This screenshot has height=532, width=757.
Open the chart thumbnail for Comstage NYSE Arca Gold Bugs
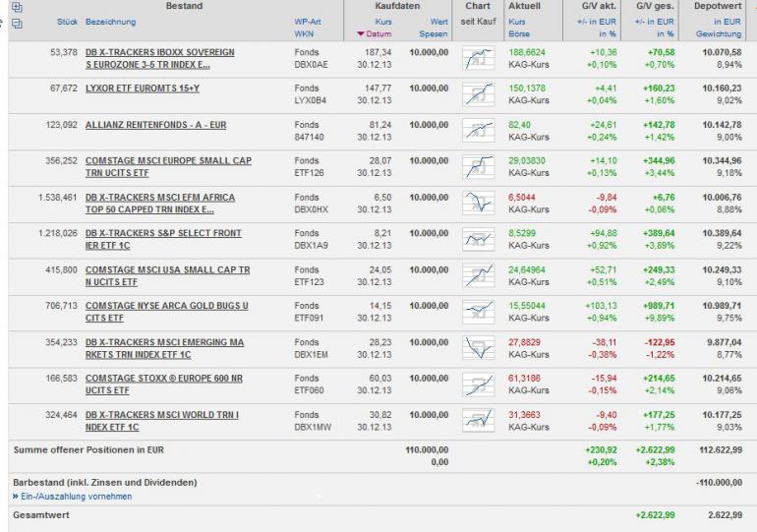479,312
